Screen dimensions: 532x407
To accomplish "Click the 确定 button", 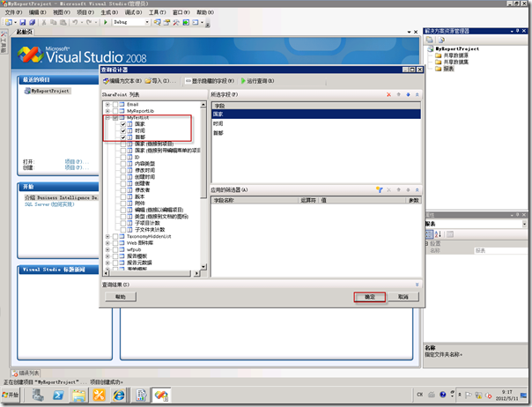I will (370, 297).
